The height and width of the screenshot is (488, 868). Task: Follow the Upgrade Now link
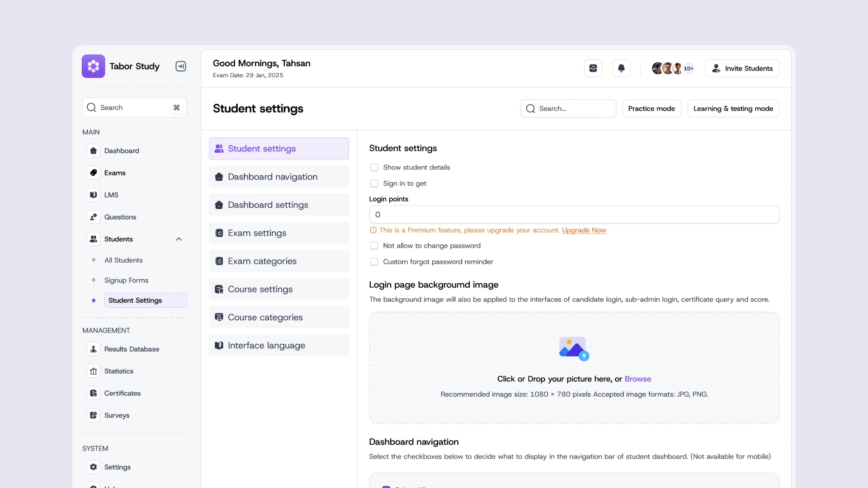click(584, 230)
